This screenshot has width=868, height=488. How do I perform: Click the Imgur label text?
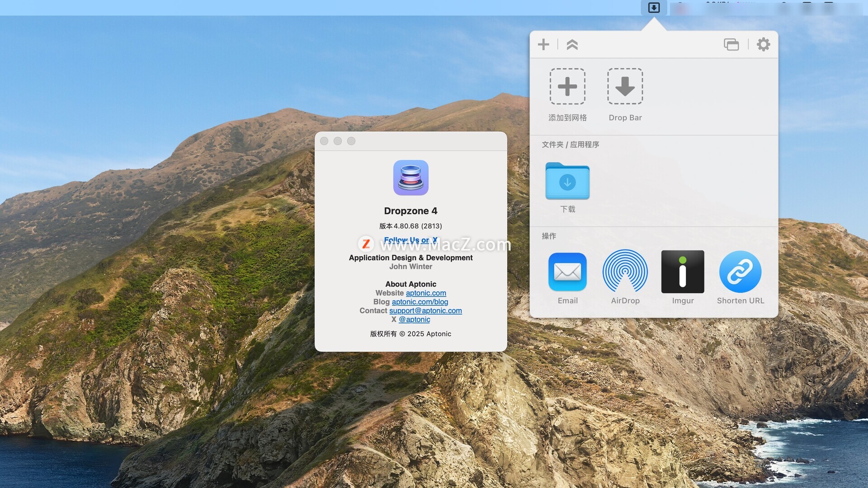click(x=683, y=301)
